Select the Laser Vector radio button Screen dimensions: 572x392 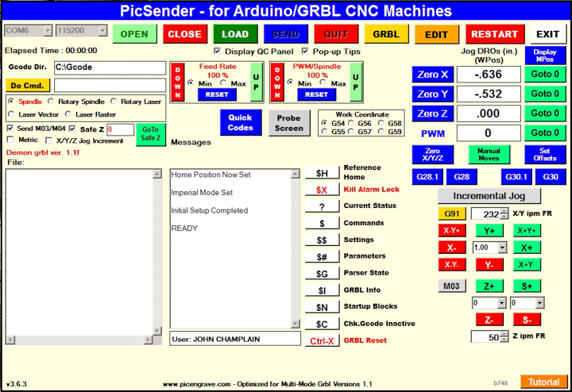11,114
